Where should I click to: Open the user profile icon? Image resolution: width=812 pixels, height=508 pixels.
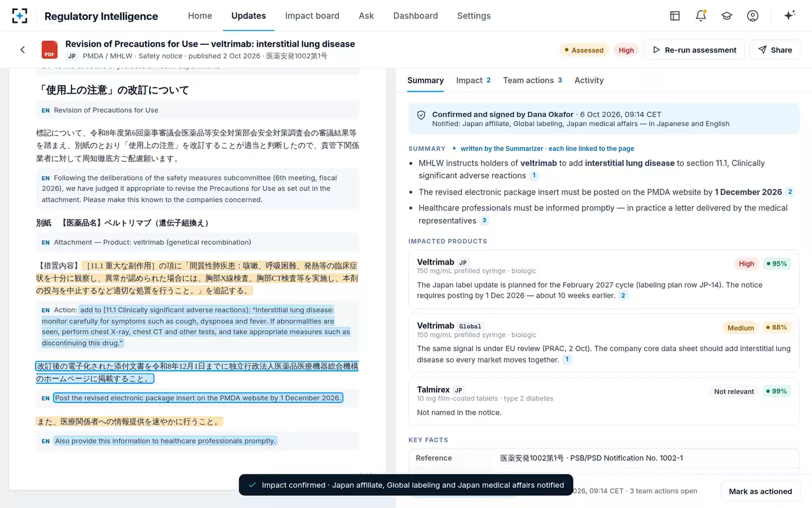point(753,16)
